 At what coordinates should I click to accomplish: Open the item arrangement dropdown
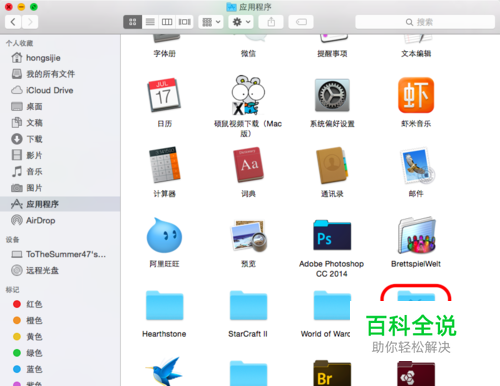coord(211,22)
